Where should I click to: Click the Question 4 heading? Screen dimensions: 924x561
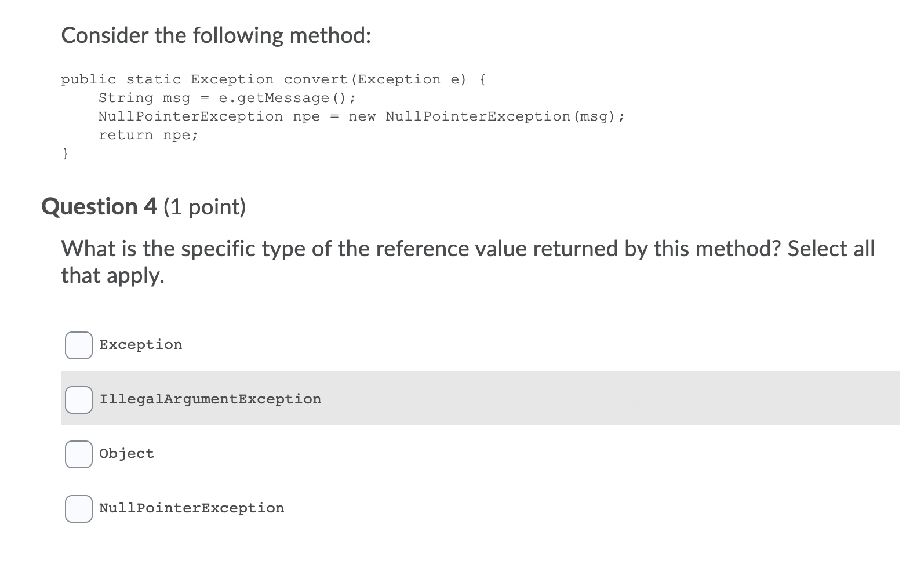(99, 206)
